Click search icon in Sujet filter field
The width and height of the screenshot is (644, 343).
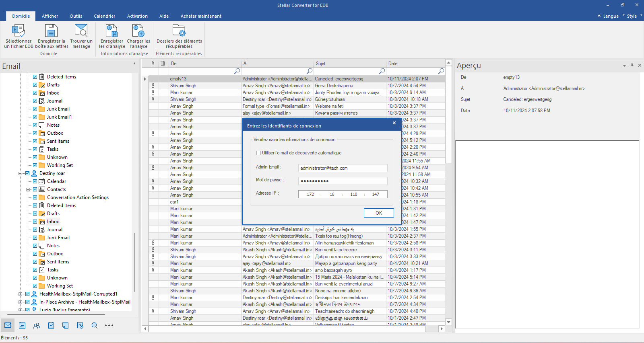click(382, 71)
